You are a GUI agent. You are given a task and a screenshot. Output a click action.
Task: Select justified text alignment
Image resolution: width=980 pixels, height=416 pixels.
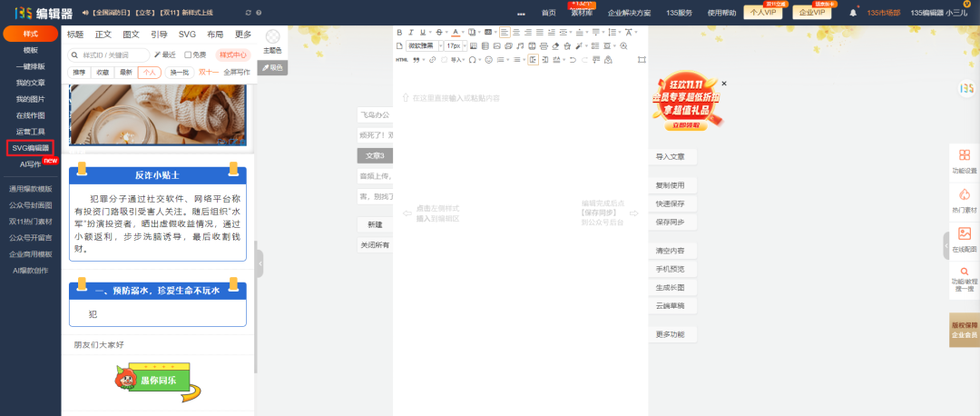[x=539, y=32]
